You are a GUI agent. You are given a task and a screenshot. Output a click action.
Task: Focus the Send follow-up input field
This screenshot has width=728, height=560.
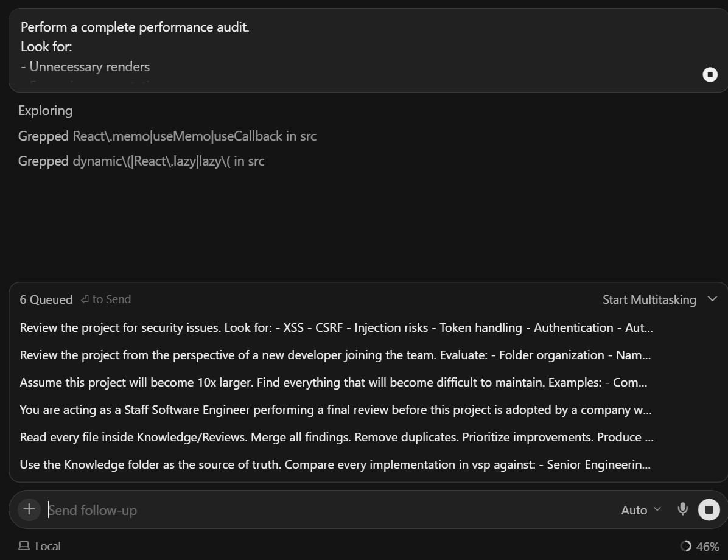click(330, 510)
